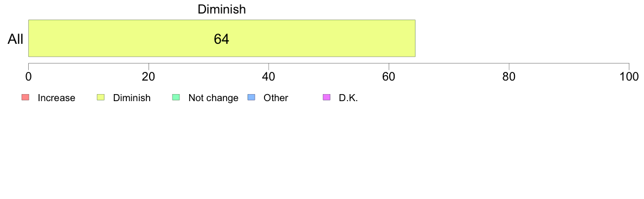Select the yellow Diminish legend swatch

point(101,97)
